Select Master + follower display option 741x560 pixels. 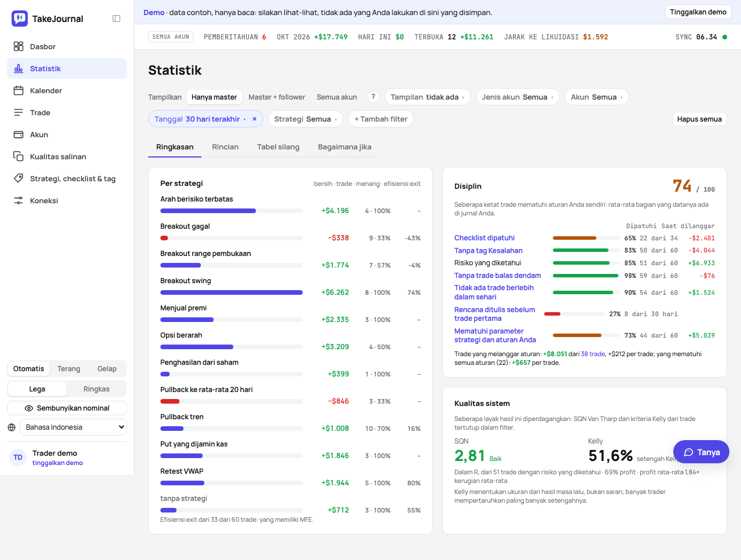277,97
